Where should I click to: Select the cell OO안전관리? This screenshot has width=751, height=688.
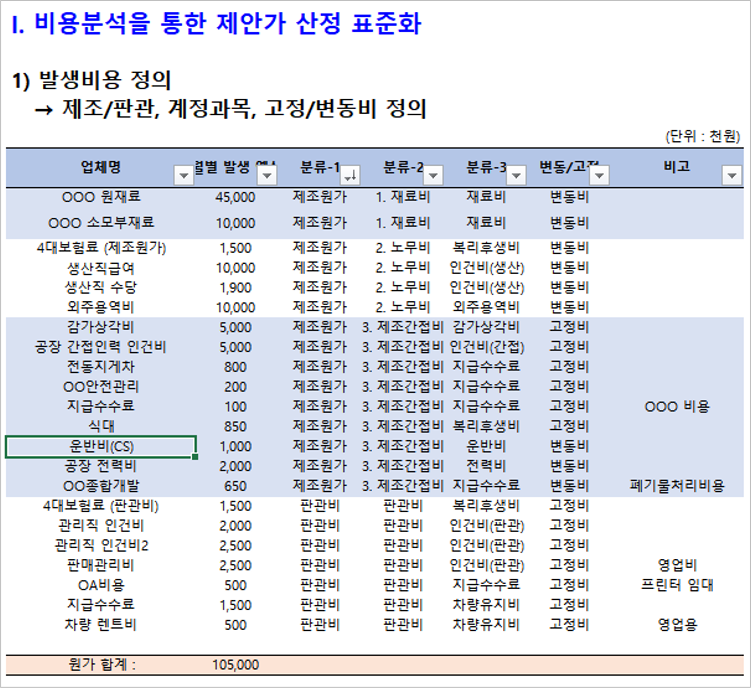101,387
